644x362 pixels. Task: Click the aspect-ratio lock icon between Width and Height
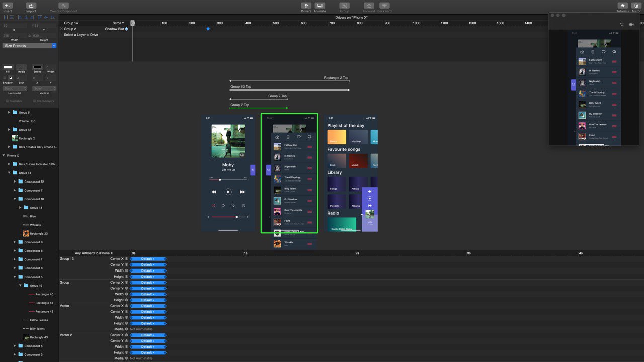[x=30, y=36]
